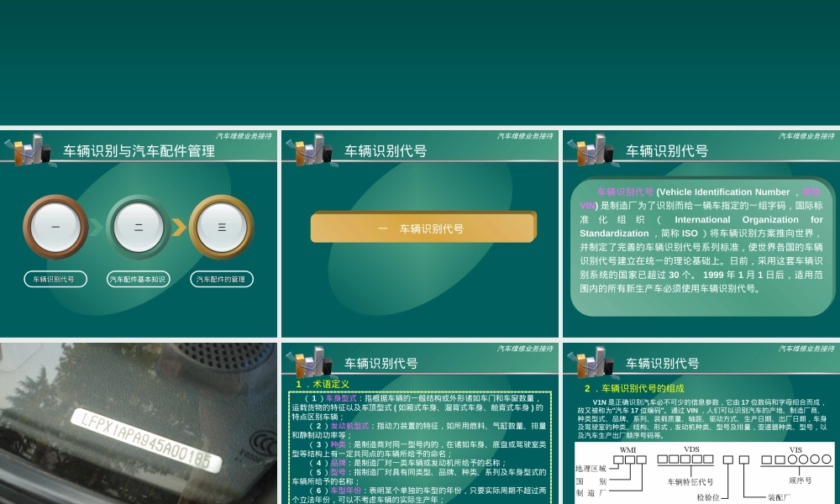Click the heading 1．术语定义
The width and height of the screenshot is (840, 504).
323,384
